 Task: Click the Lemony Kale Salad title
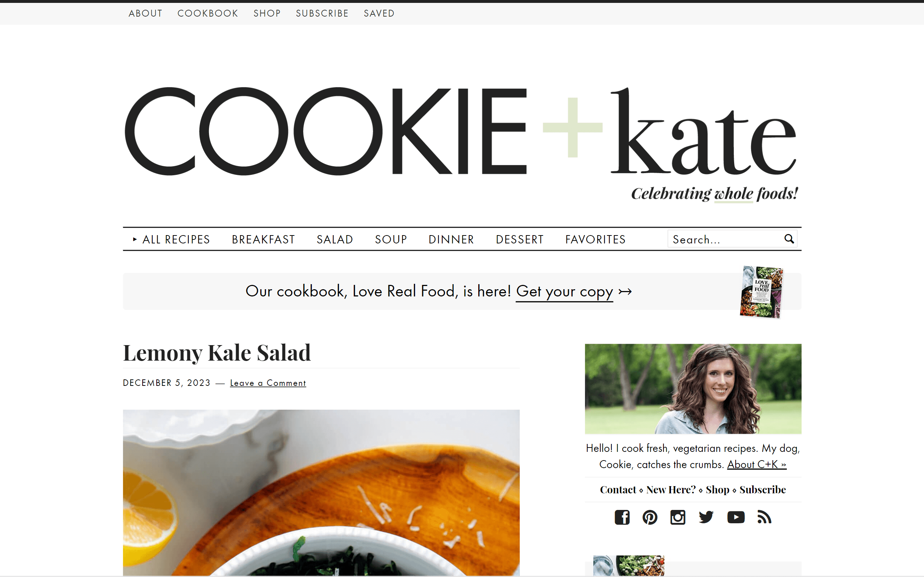(x=217, y=353)
